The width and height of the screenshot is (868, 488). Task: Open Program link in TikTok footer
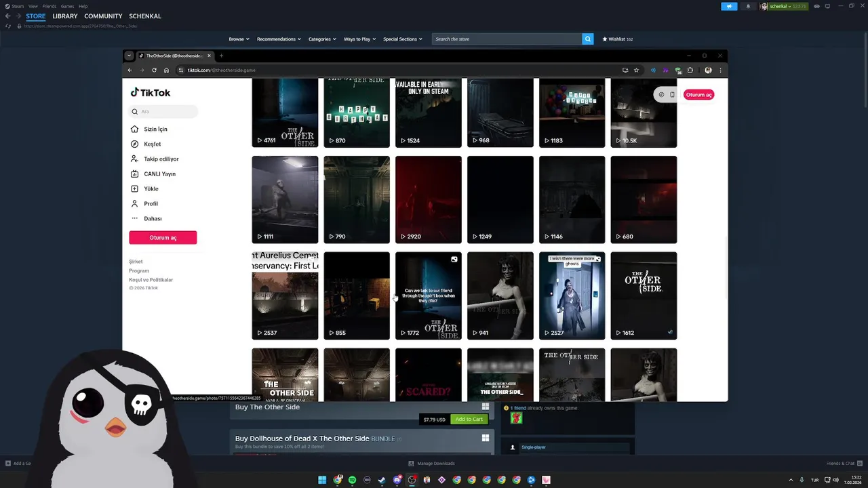[x=139, y=270]
